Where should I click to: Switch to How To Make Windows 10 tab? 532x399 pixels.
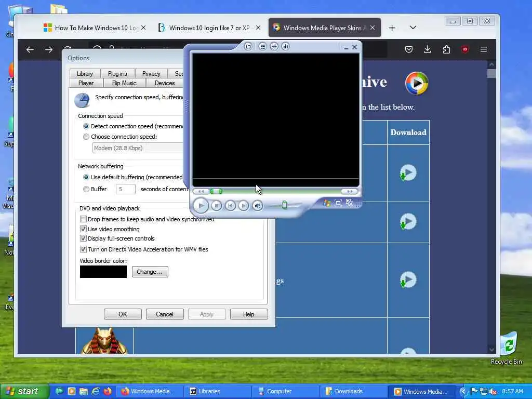(x=95, y=28)
